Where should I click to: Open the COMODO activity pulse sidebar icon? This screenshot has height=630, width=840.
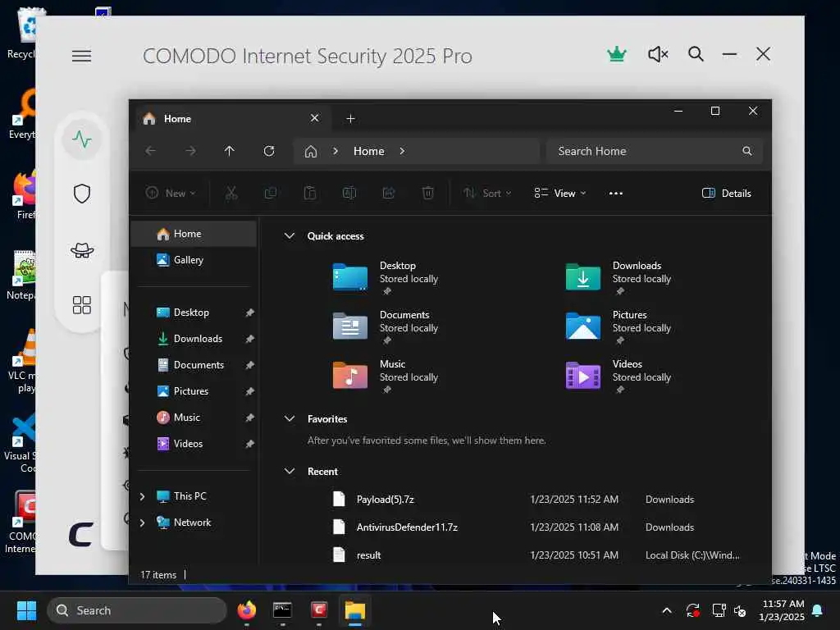tap(81, 139)
